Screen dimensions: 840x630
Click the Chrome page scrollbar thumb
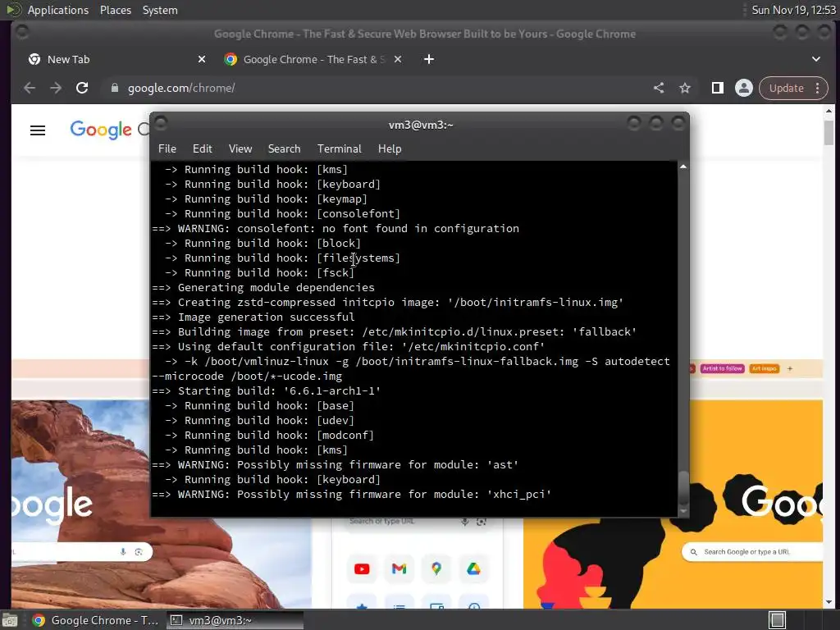click(829, 132)
